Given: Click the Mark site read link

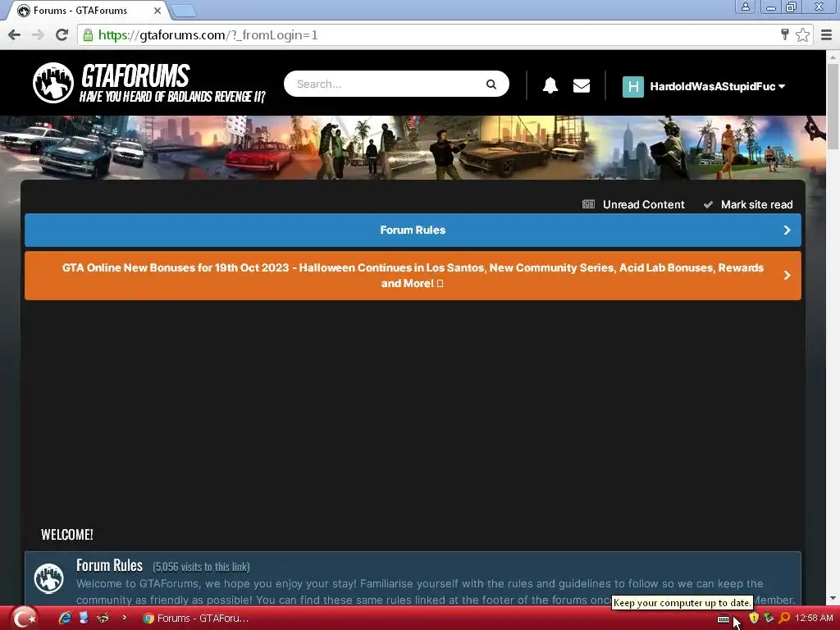Looking at the screenshot, I should 756,204.
